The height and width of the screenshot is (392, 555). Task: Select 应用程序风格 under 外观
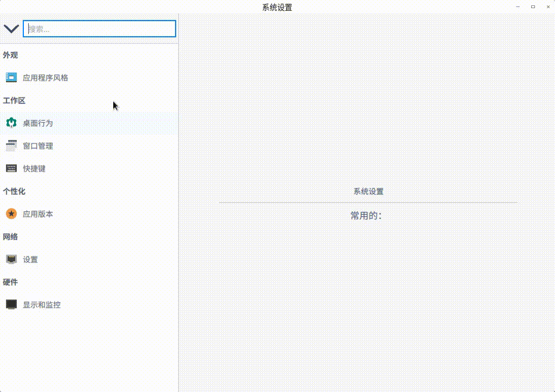(46, 77)
